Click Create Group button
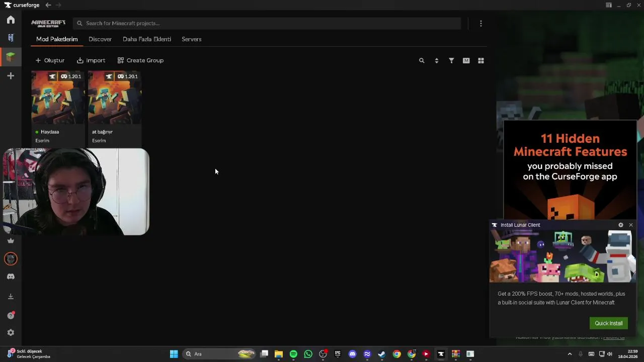644x362 pixels. (x=140, y=60)
